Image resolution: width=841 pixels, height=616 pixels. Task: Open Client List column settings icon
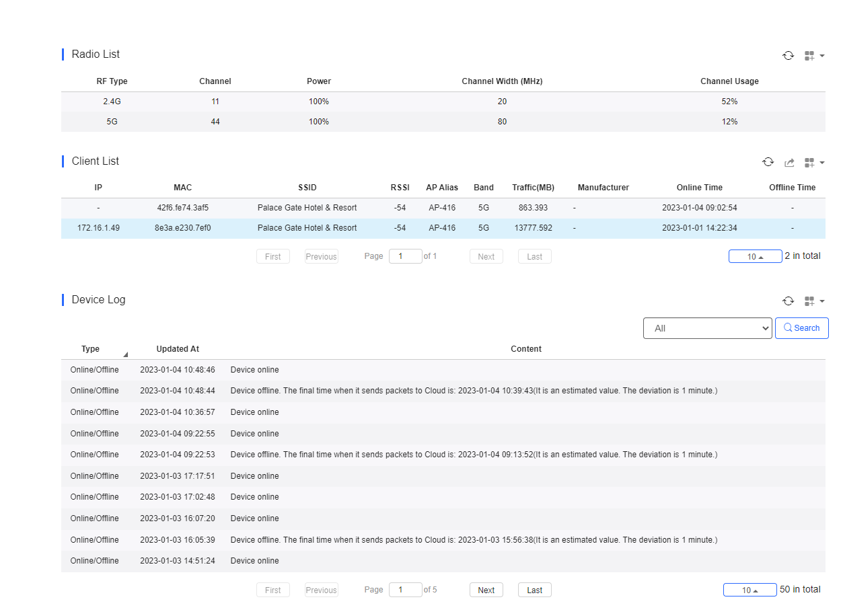coord(813,163)
